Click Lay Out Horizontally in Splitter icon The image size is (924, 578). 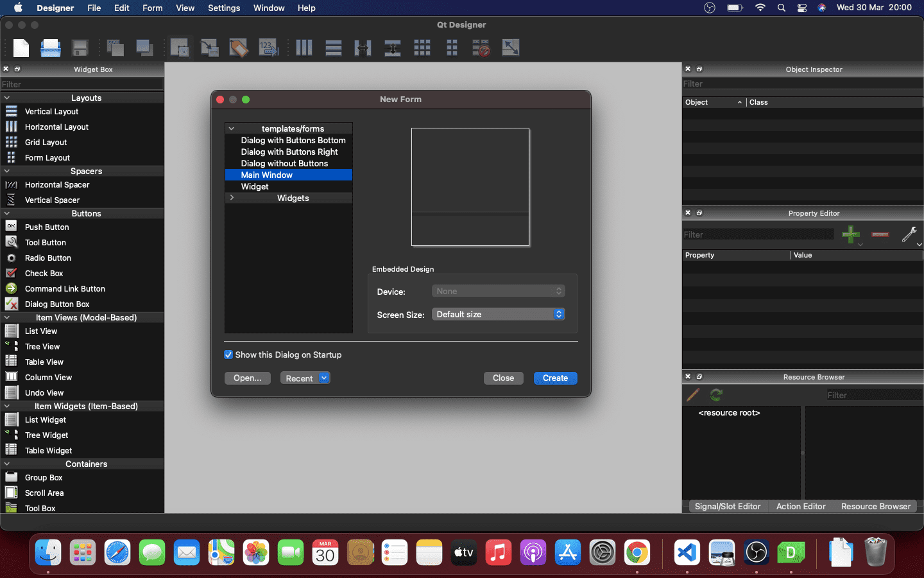click(x=363, y=48)
